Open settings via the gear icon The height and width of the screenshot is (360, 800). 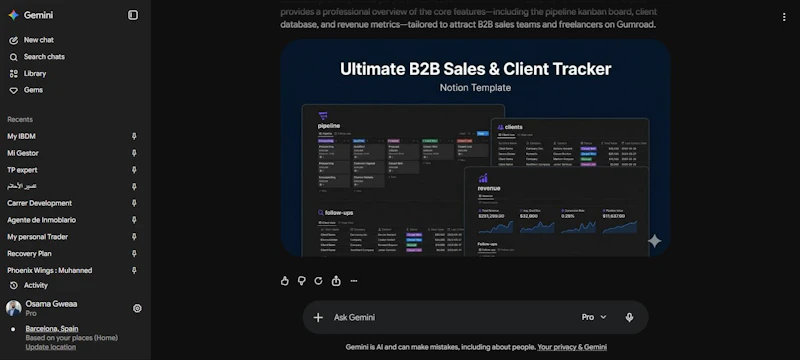pos(137,308)
